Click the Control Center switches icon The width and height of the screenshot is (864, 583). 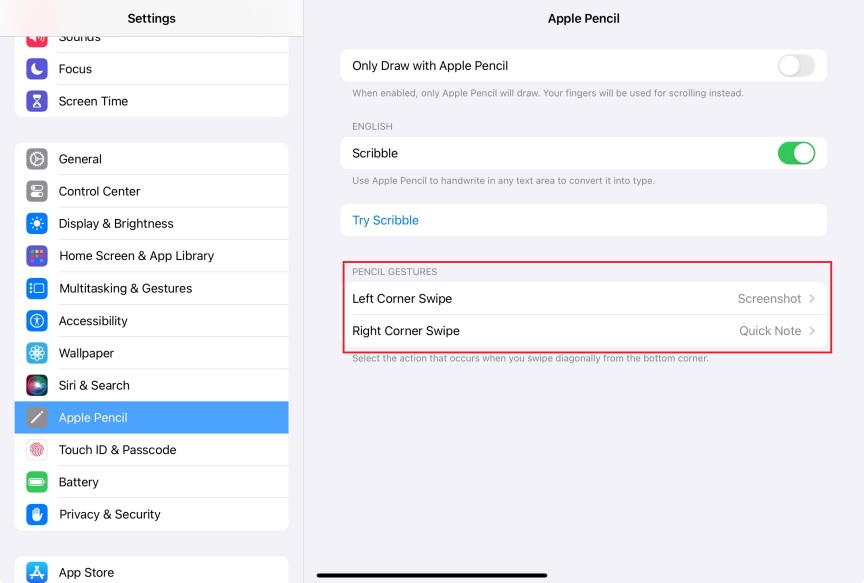point(37,191)
